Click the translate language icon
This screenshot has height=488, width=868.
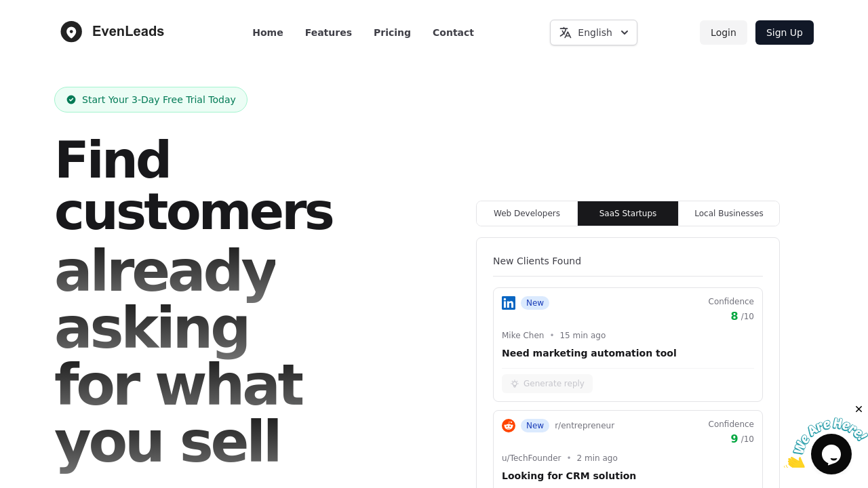tap(565, 33)
